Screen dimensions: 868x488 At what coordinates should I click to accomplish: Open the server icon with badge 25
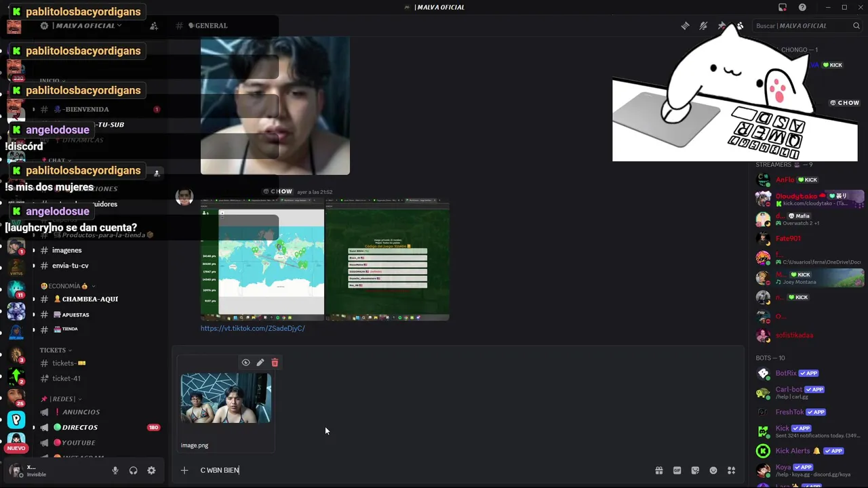[x=16, y=397]
